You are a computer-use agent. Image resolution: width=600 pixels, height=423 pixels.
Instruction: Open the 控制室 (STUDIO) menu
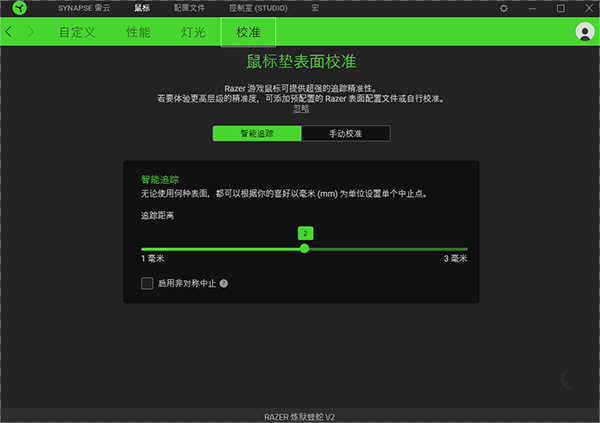pyautogui.click(x=257, y=8)
